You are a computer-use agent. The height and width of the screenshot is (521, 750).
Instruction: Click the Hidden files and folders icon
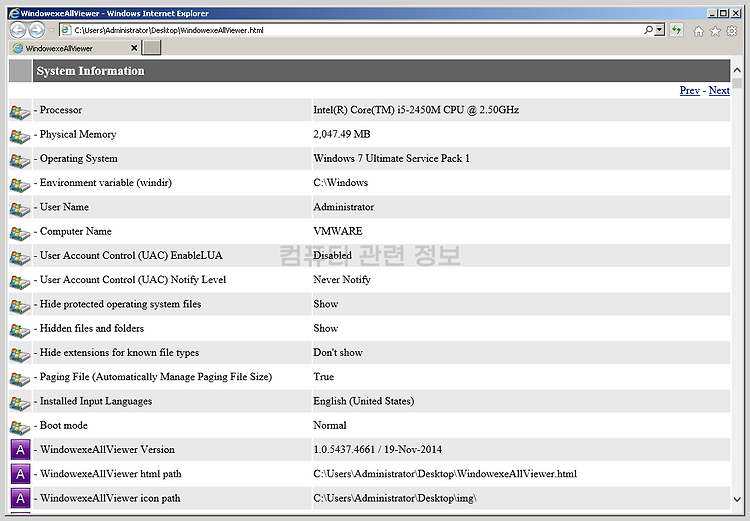click(x=20, y=331)
